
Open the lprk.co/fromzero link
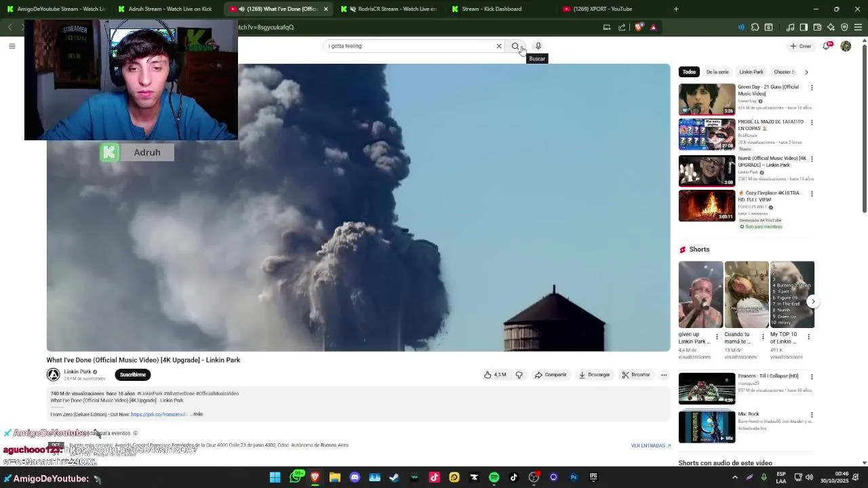[x=159, y=414]
